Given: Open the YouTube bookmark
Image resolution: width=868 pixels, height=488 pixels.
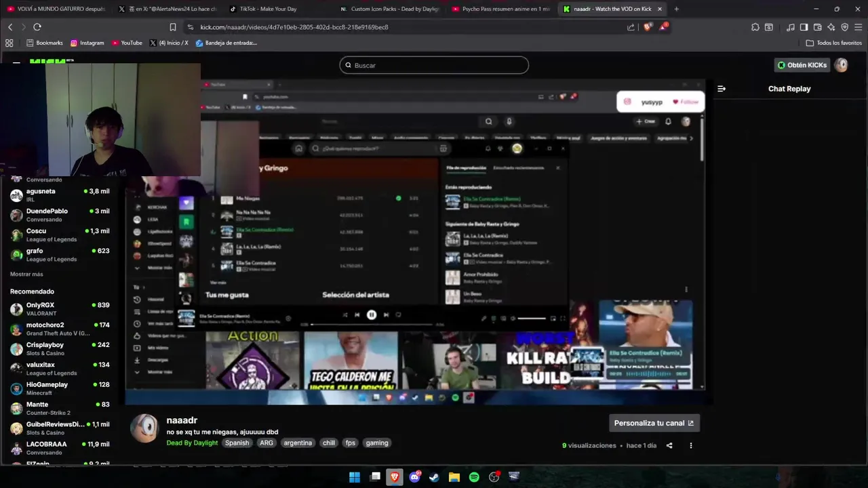Looking at the screenshot, I should click(127, 43).
